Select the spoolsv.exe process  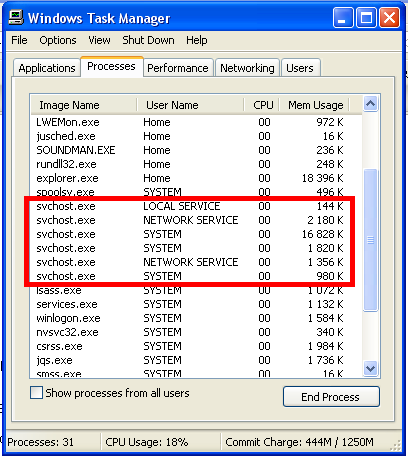point(196,192)
